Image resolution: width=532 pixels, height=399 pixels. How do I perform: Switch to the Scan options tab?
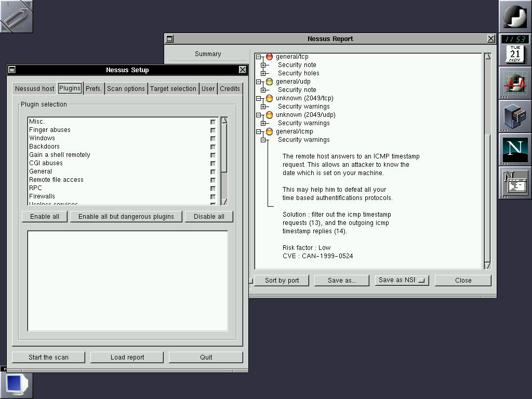coord(126,89)
